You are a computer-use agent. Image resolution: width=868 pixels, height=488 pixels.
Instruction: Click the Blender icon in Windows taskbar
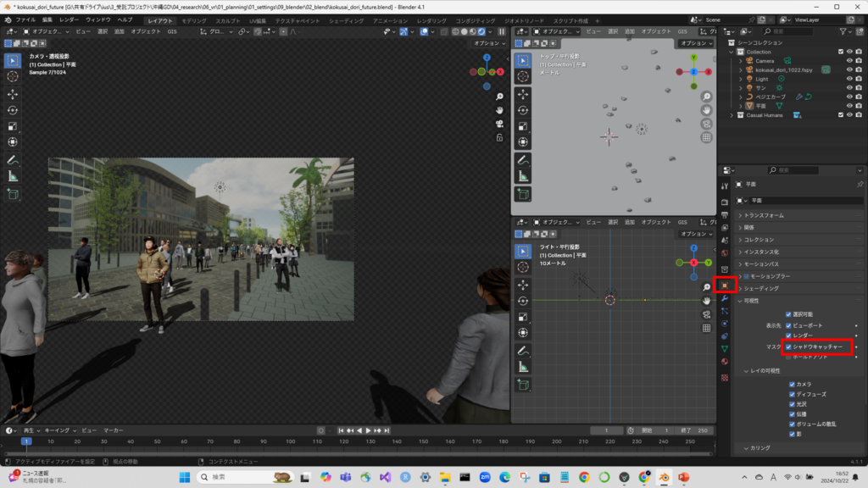click(x=665, y=478)
